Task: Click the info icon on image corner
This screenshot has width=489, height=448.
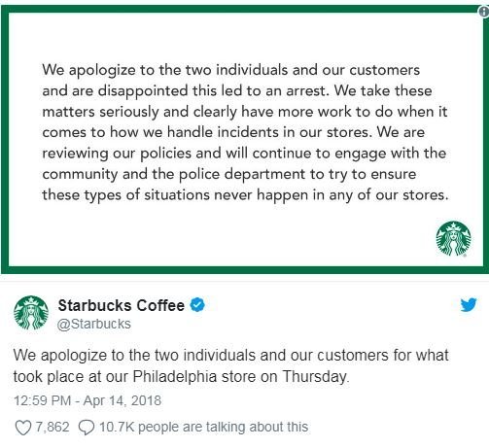Action: click(484, 12)
